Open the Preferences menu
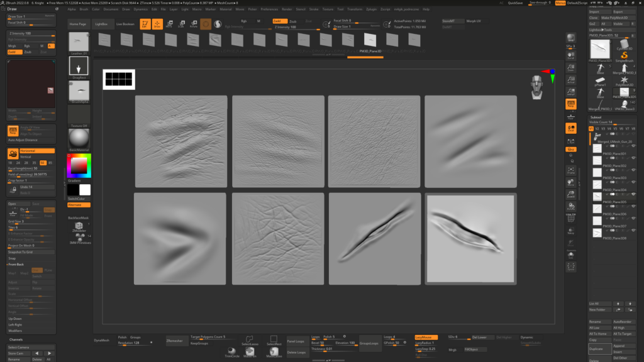This screenshot has height=362, width=644. coord(269,9)
